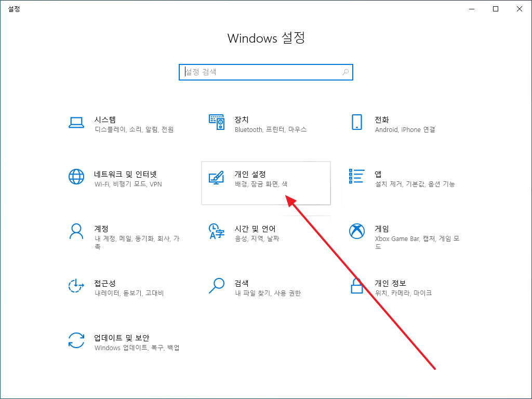Open the 시스템 category title
This screenshot has height=399, width=532.
click(105, 119)
